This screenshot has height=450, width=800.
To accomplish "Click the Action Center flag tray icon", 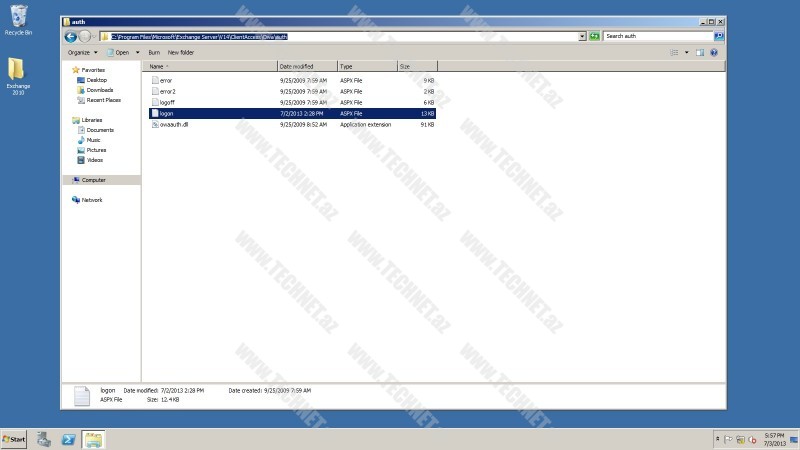I will click(729, 439).
